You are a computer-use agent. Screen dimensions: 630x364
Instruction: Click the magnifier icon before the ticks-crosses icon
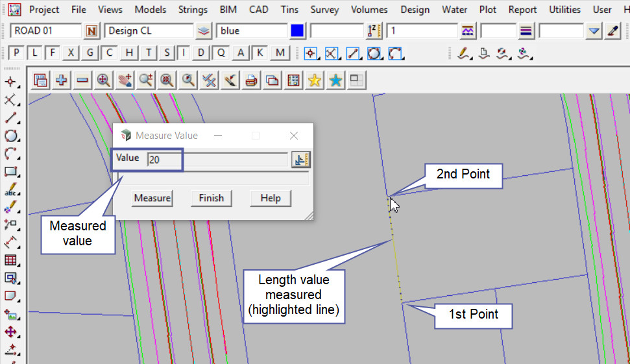coord(188,80)
